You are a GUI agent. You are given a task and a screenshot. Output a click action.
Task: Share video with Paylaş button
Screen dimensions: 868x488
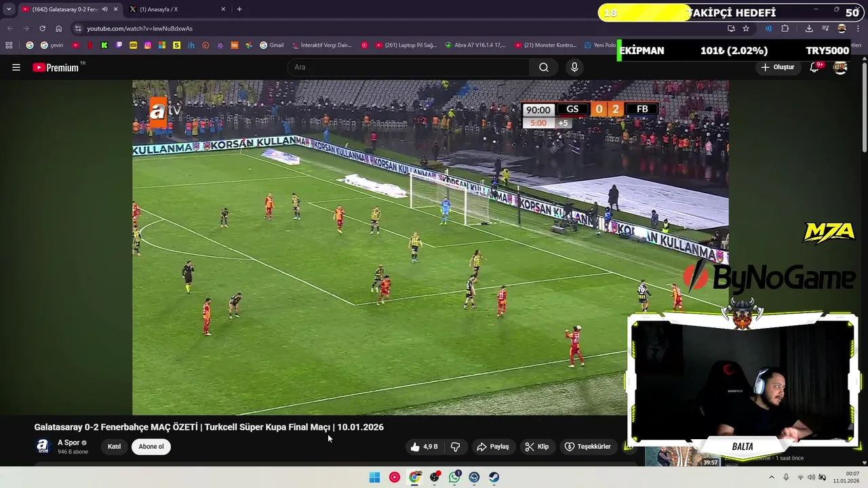[x=493, y=447]
